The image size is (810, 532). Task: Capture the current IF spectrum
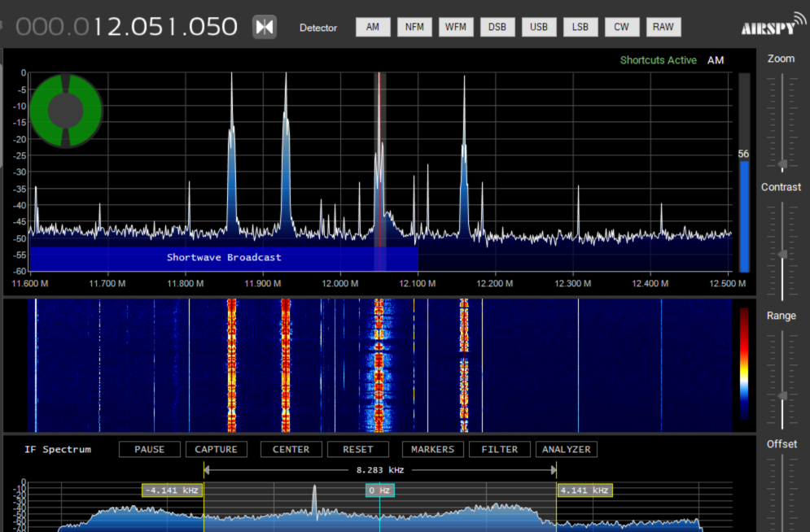pos(217,449)
